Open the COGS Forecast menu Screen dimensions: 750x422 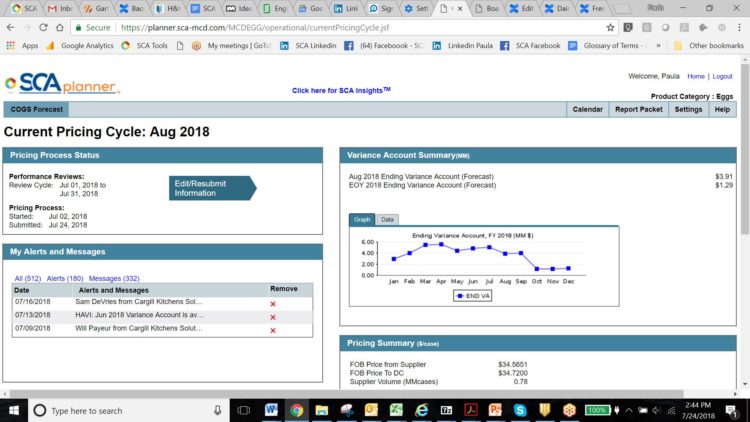[36, 110]
